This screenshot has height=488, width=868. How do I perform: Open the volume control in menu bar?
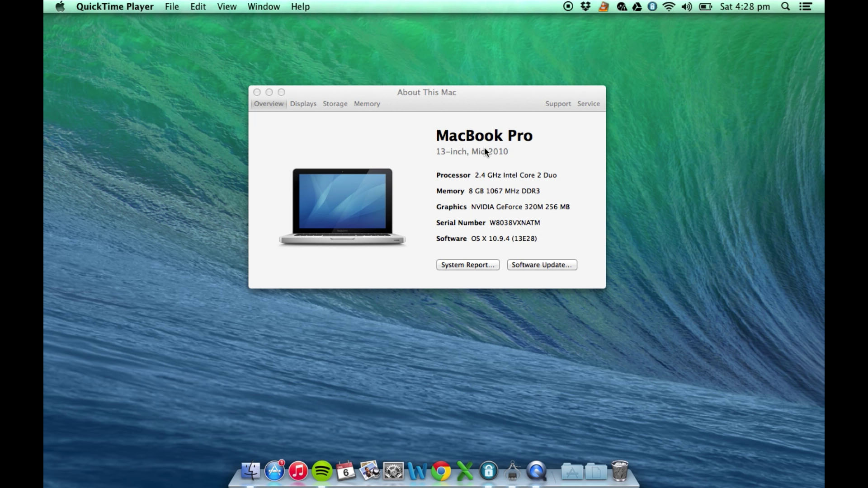[687, 6]
